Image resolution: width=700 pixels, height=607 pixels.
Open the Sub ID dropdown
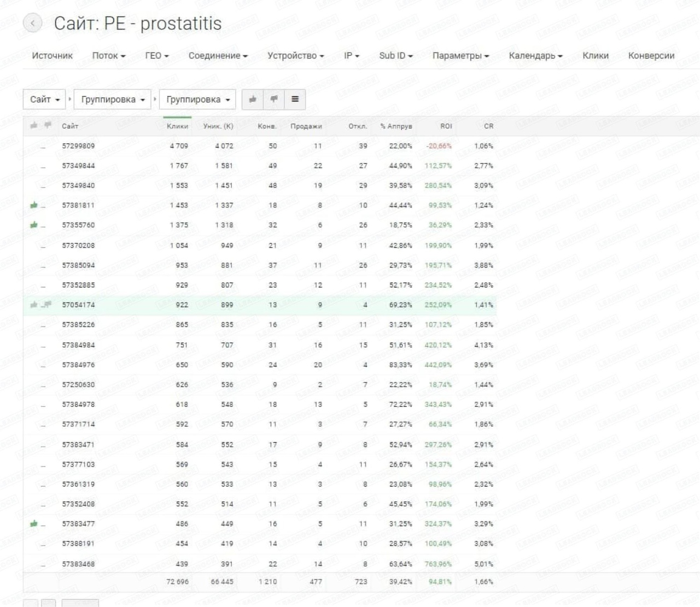tap(396, 56)
